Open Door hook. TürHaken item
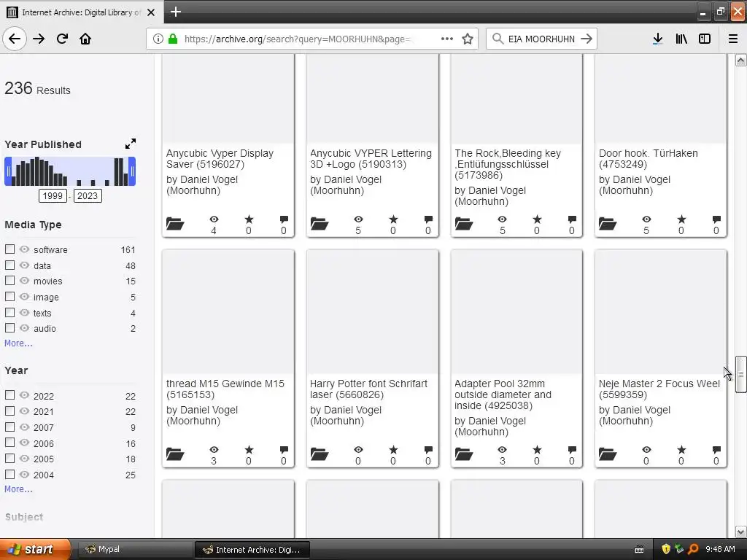 click(649, 158)
